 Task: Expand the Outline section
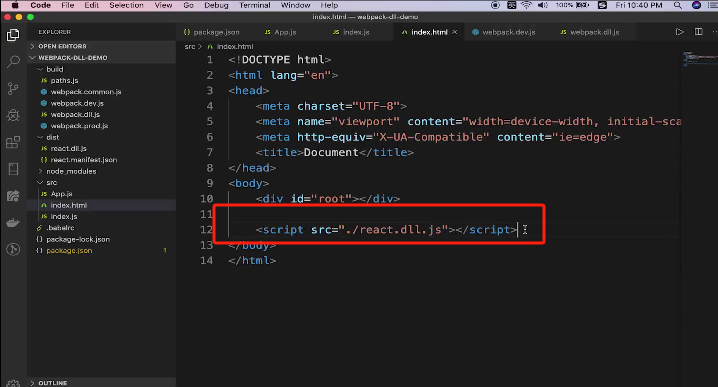pos(102,382)
